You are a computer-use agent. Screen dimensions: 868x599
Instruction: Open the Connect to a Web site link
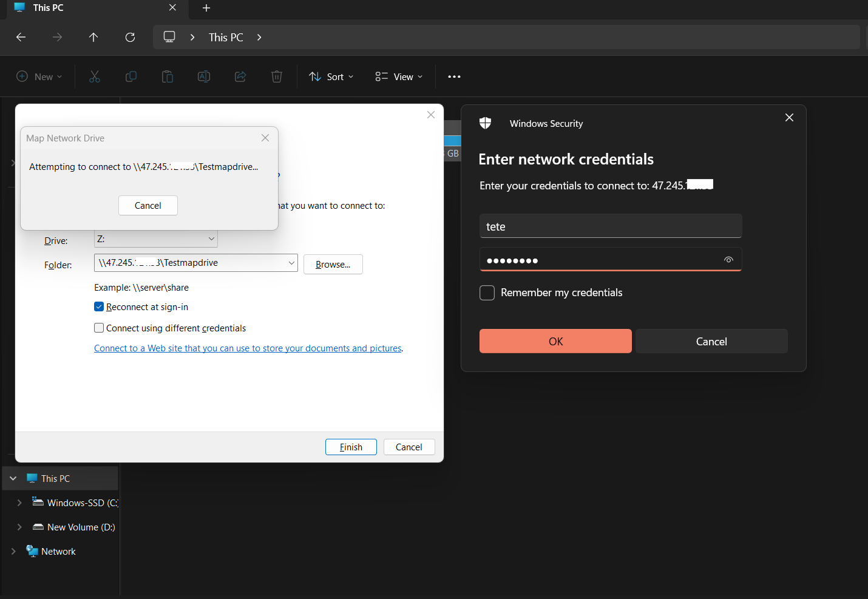(248, 348)
